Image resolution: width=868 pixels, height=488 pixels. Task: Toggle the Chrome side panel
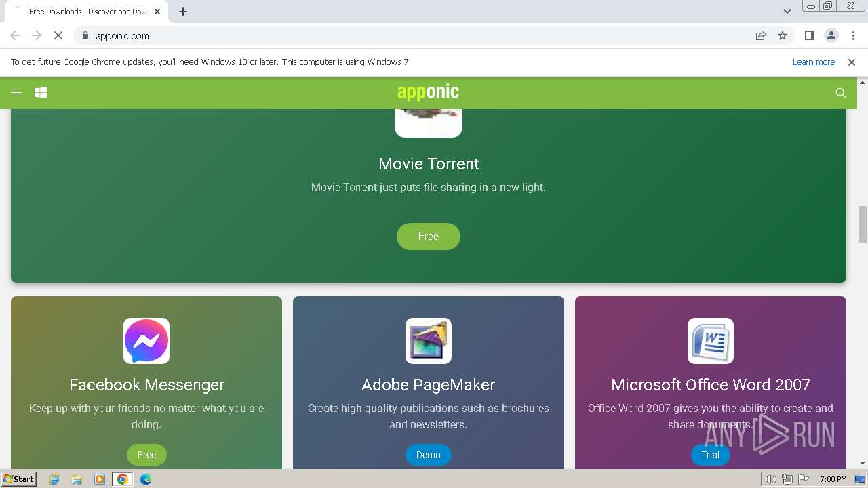pyautogui.click(x=810, y=36)
